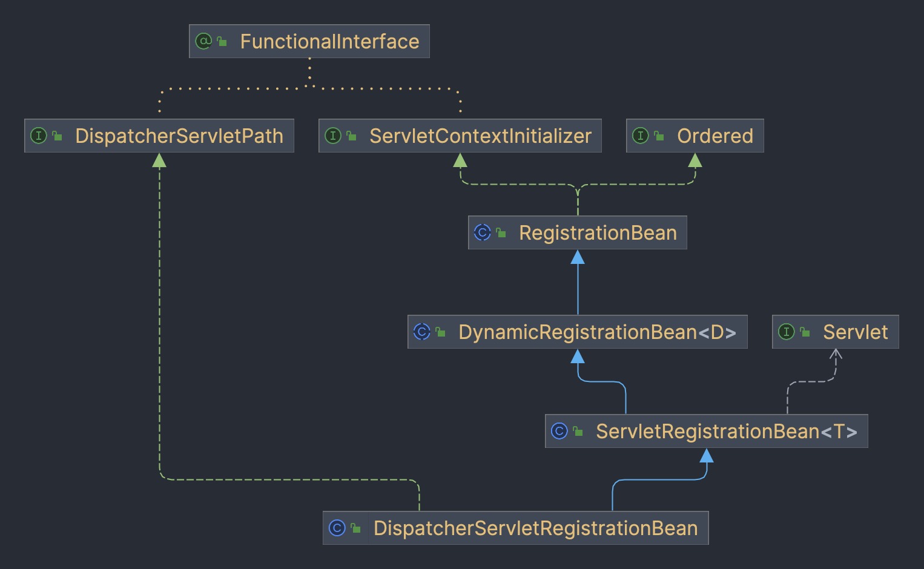The width and height of the screenshot is (924, 569).
Task: Click the interface icon of the Ordered node
Action: point(641,136)
